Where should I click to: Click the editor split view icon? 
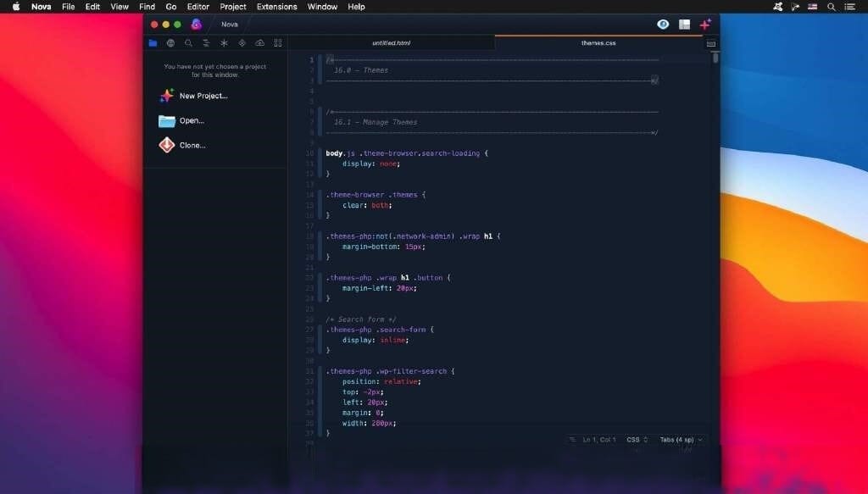[711, 44]
